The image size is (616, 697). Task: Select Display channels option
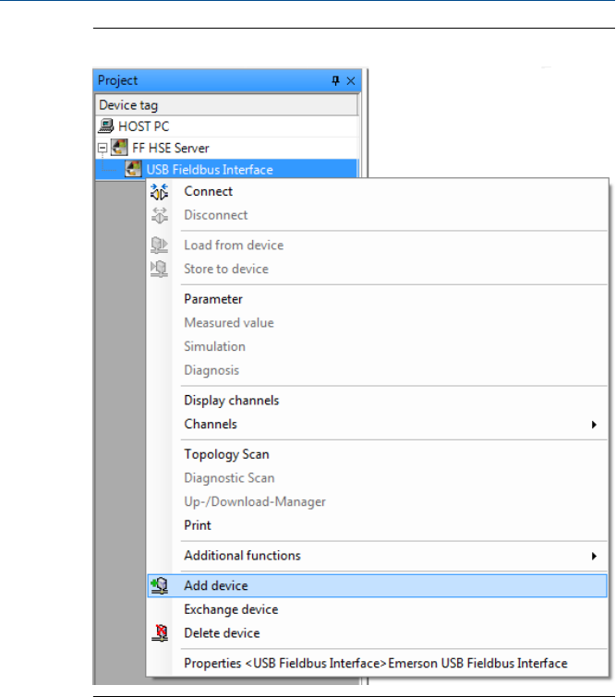click(231, 401)
